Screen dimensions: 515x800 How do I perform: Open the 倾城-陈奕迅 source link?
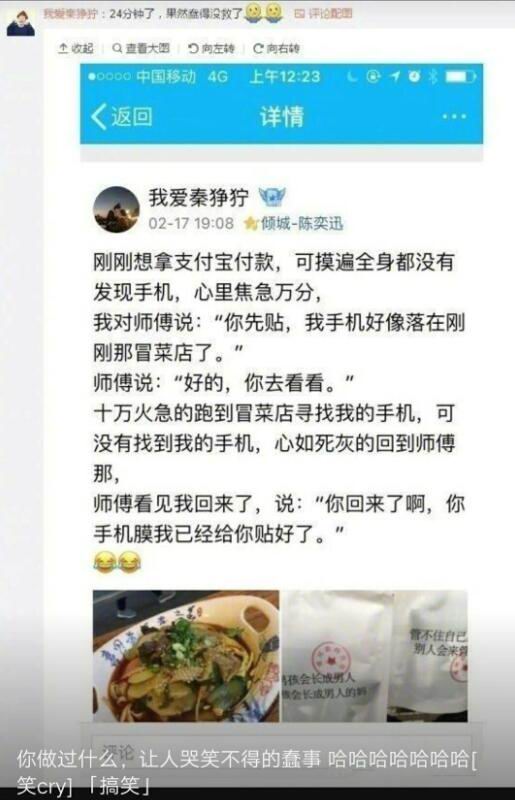point(302,223)
